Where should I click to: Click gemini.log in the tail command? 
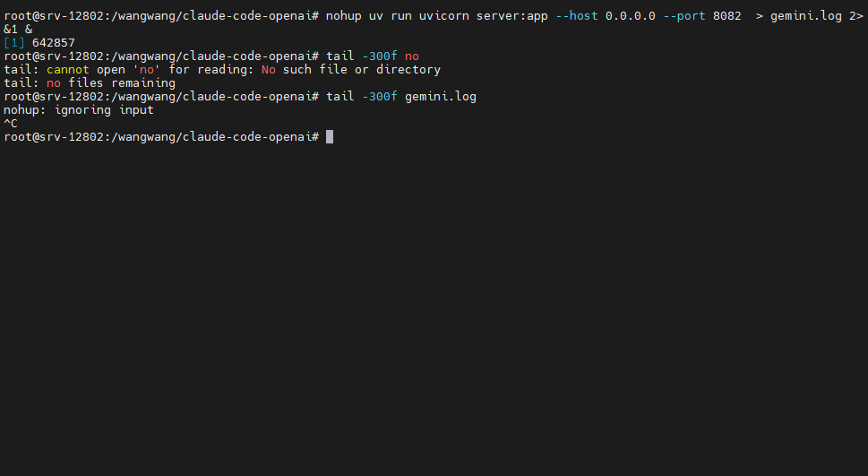pos(441,97)
